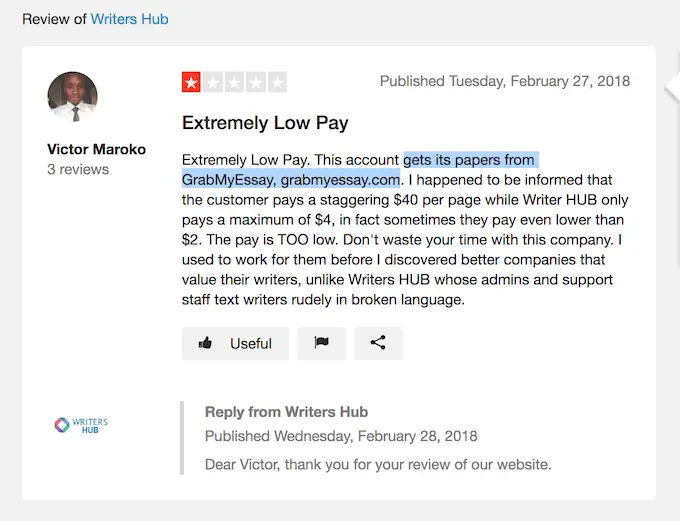Click the Writers Hub company logo
This screenshot has width=680, height=521.
81,425
